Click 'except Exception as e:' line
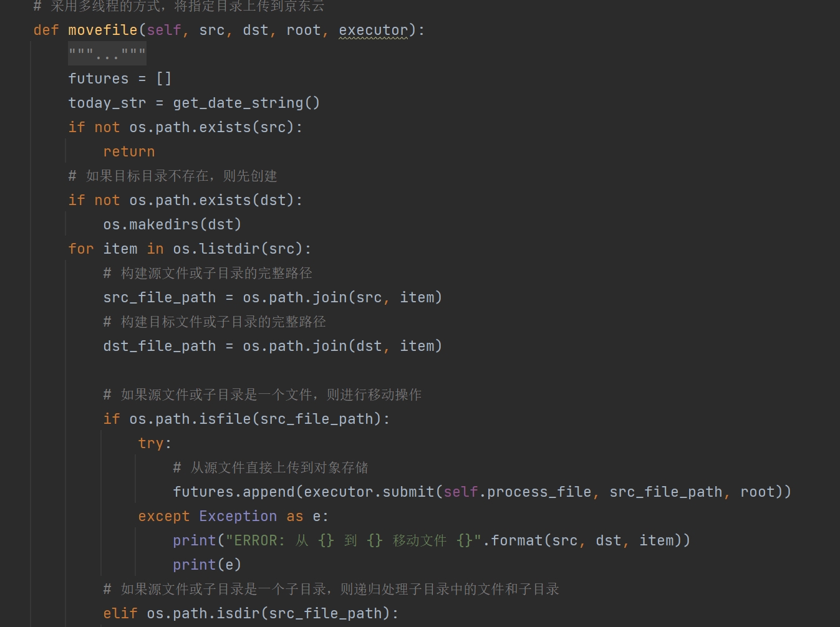Screen dimensions: 840x627 [x=233, y=516]
